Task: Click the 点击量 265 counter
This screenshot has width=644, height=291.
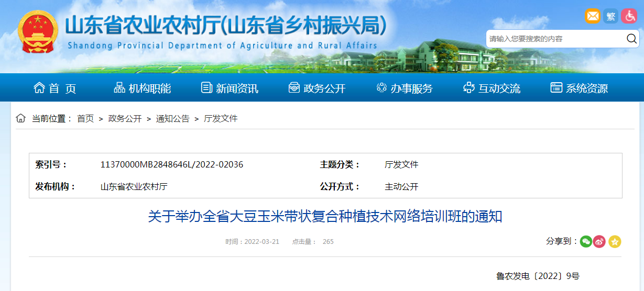Action: pos(313,242)
